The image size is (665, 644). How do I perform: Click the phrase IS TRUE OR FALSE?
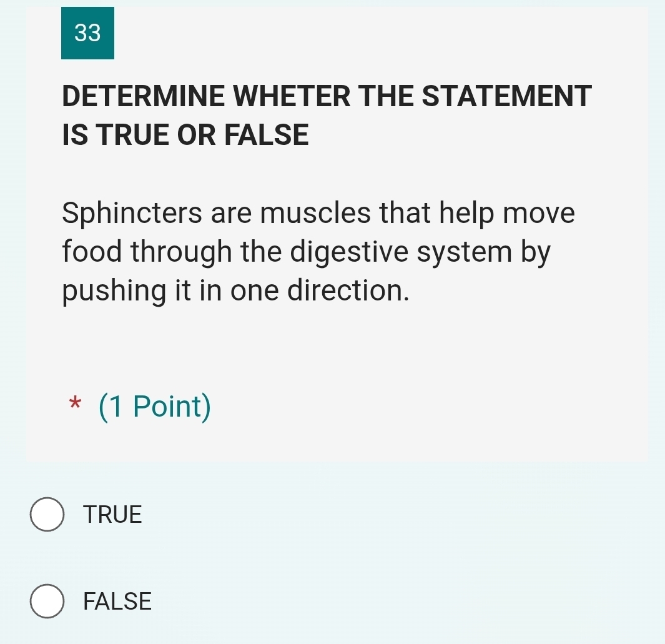coord(185,134)
